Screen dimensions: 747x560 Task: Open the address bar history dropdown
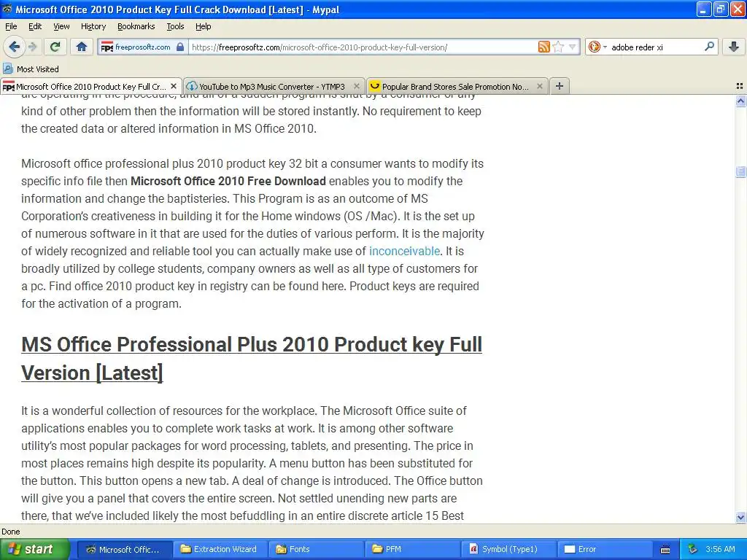572,47
